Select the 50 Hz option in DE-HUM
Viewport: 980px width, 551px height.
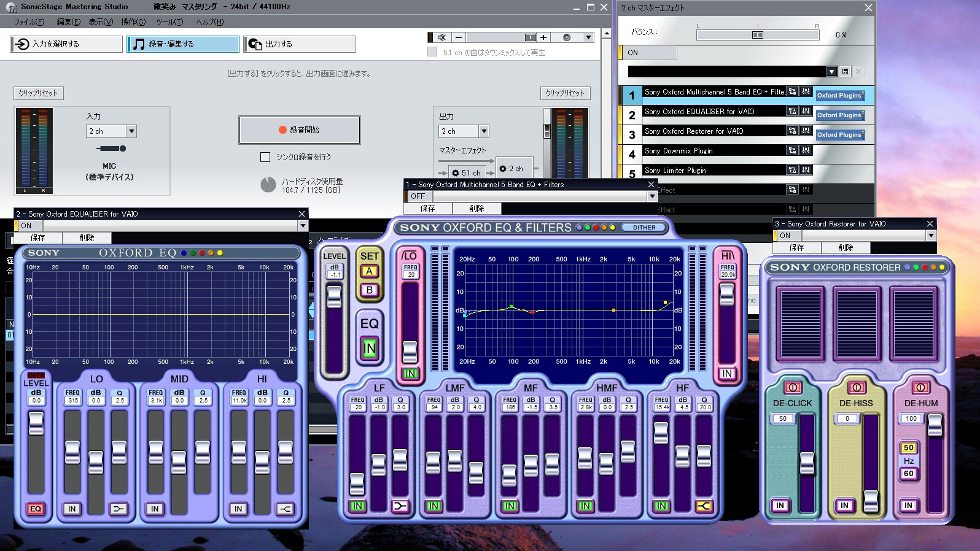pos(909,447)
